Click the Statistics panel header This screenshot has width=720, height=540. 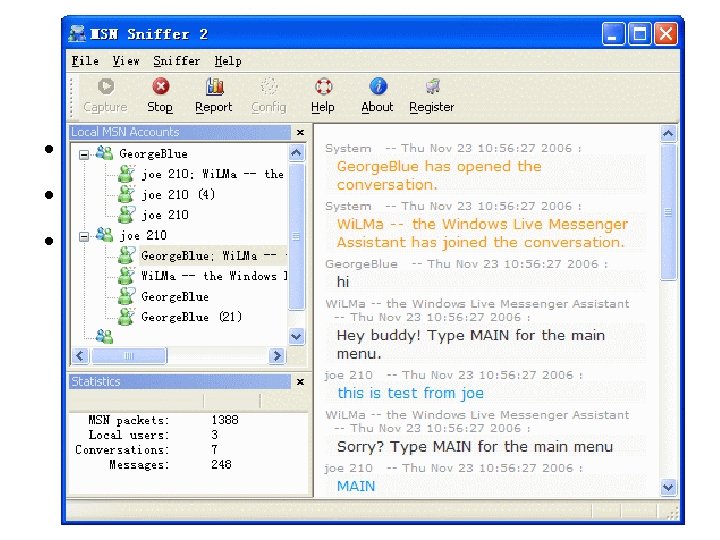coord(180,382)
